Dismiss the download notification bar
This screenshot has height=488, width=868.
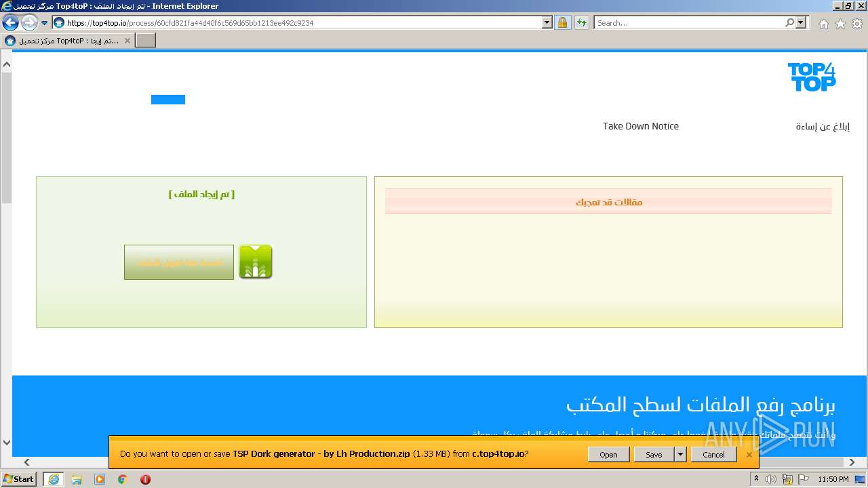pyautogui.click(x=749, y=455)
